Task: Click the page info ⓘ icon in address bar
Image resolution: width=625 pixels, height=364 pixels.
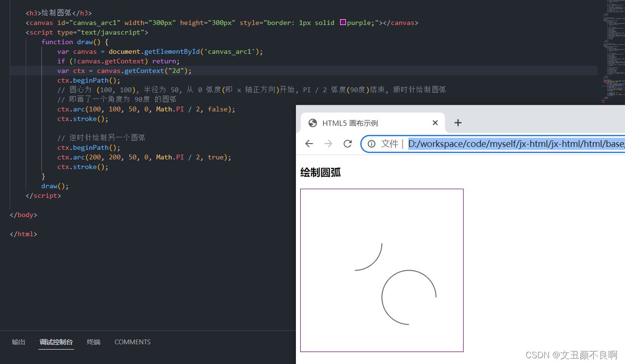Action: (371, 143)
